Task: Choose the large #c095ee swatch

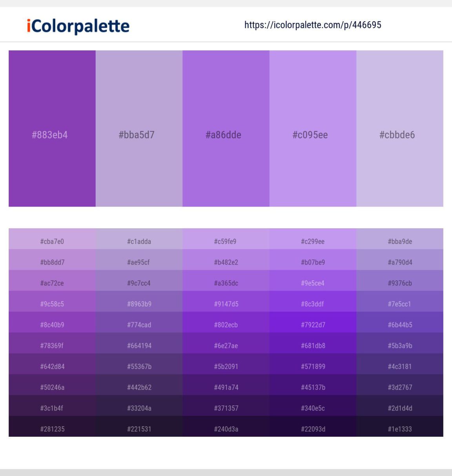Action: (313, 128)
